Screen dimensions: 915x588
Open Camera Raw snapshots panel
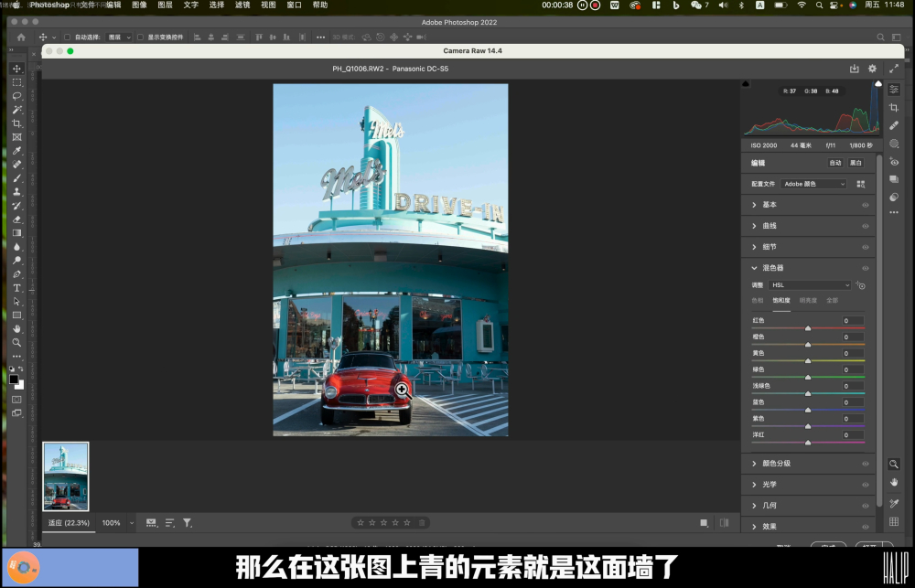point(894,179)
